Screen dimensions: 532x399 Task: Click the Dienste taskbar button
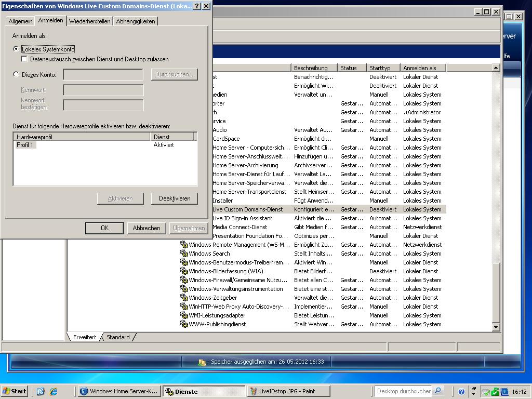pos(204,391)
